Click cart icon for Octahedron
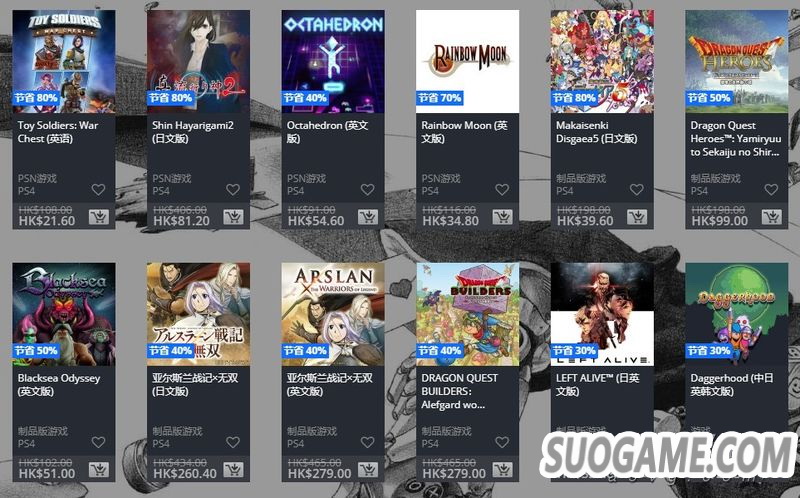 [x=368, y=217]
